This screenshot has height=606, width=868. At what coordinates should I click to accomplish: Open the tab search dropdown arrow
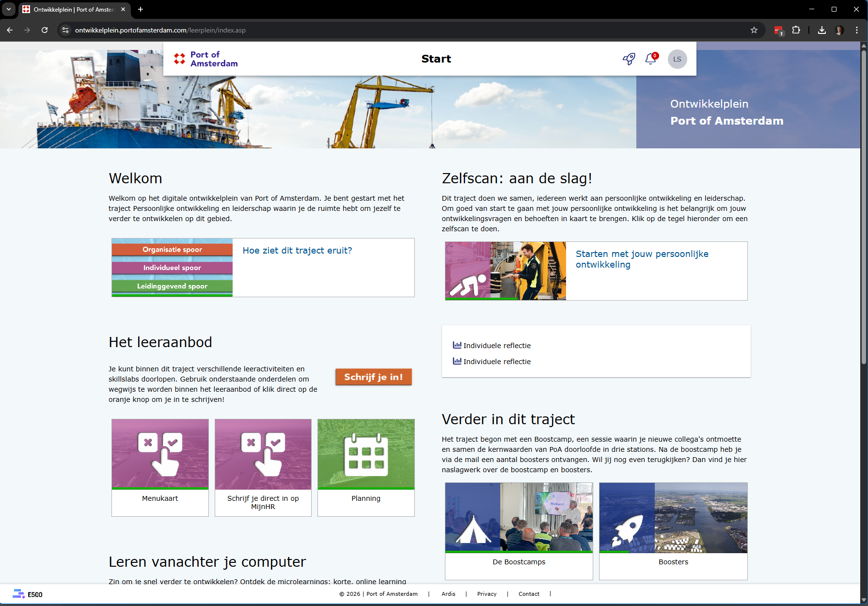pos(9,9)
